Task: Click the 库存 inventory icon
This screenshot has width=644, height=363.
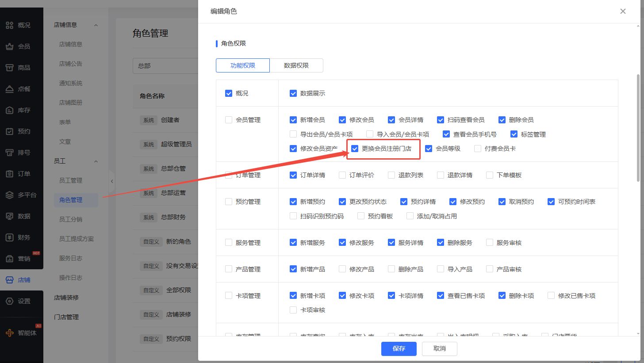Action: click(10, 110)
